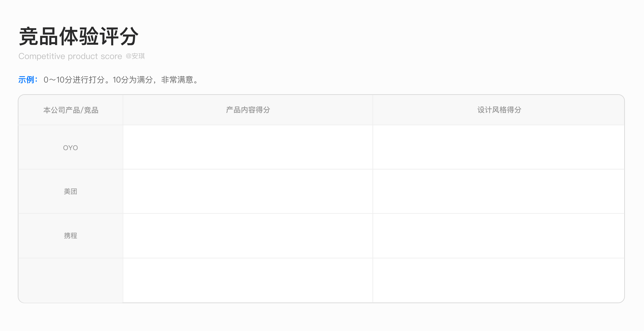Click OYO's 设计风格得分 cell
Viewport: 644px width, 331px height.
tap(499, 147)
